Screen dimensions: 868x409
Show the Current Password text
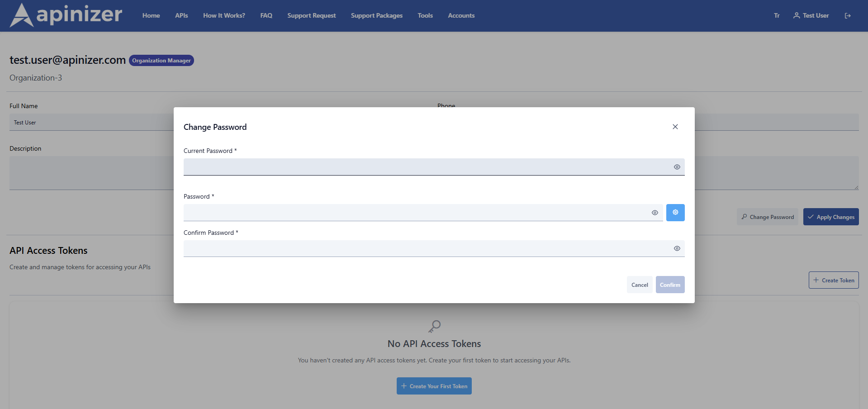coord(677,167)
